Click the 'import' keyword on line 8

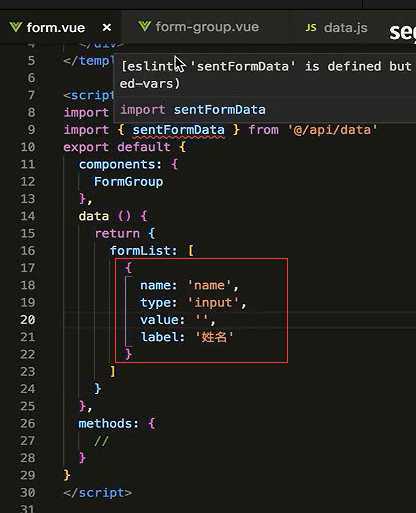(86, 113)
